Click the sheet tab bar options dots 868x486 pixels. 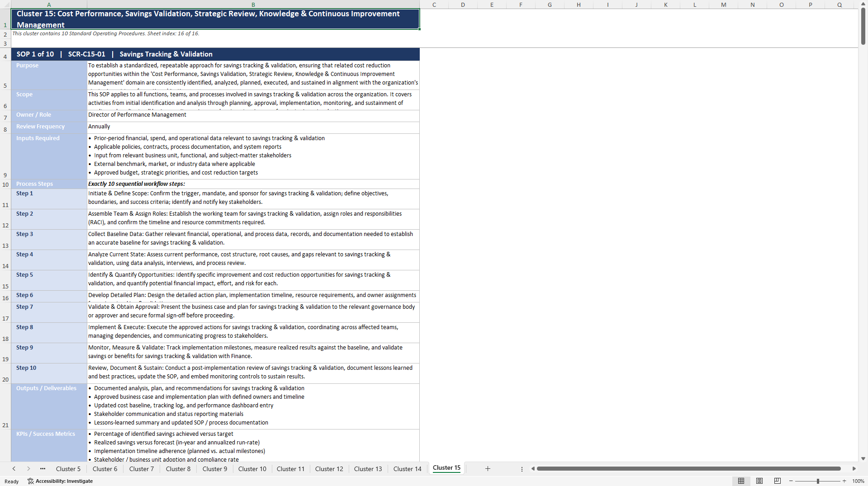(522, 469)
